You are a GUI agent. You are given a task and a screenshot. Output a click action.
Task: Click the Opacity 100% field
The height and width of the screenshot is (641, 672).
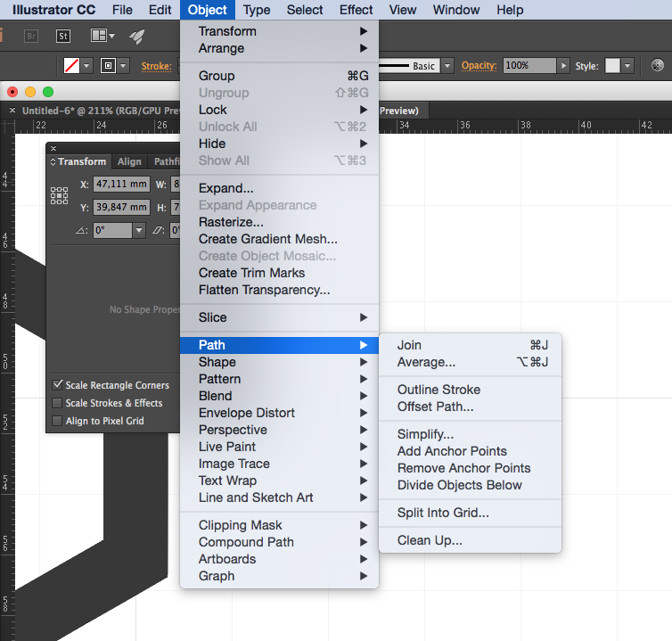(529, 66)
